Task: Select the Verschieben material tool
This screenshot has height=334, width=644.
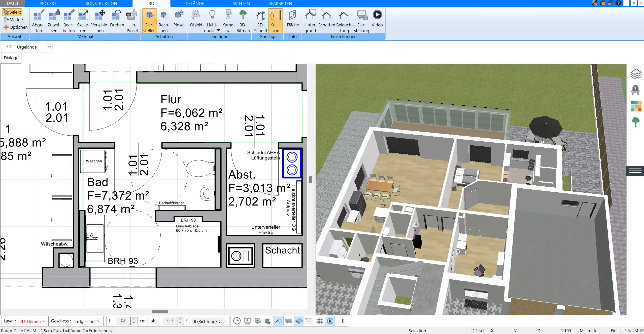Action: coord(100,21)
